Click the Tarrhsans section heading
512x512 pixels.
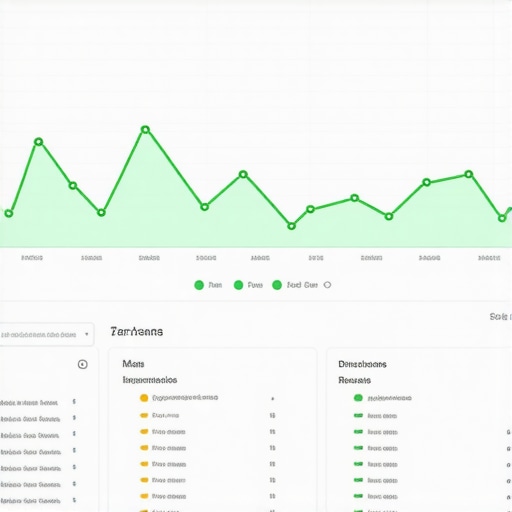[137, 332]
